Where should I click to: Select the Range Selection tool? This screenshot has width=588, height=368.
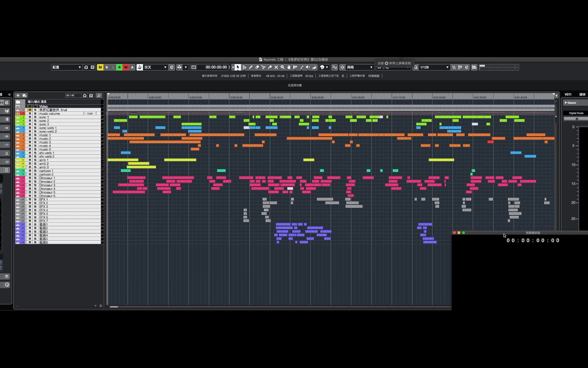244,67
